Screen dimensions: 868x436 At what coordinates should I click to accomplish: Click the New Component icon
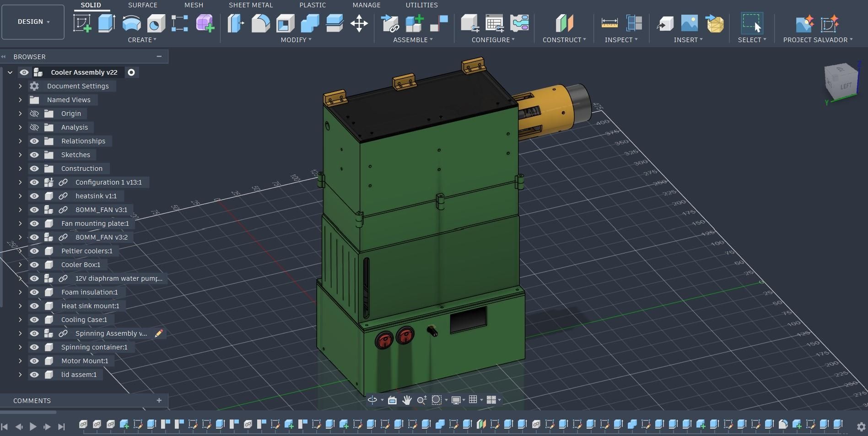[415, 23]
